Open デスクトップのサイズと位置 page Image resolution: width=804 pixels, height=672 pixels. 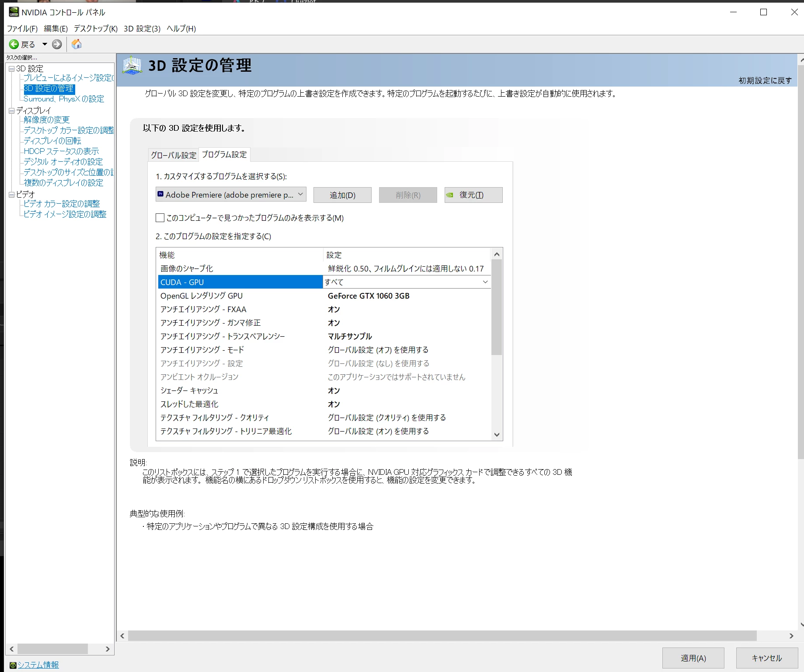[x=69, y=172]
